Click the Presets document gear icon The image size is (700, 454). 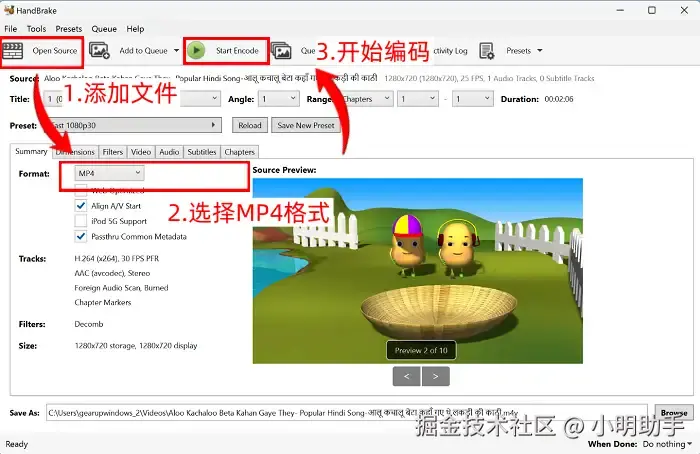pyautogui.click(x=487, y=51)
